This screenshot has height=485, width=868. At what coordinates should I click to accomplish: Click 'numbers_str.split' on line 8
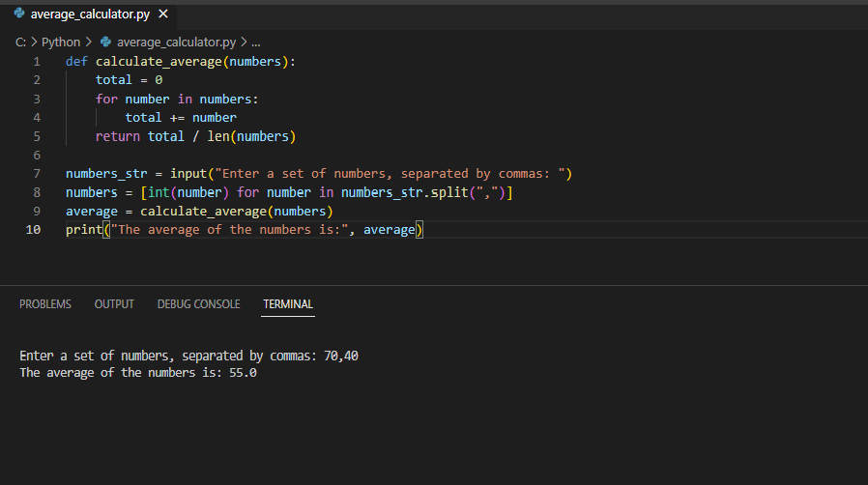click(405, 192)
